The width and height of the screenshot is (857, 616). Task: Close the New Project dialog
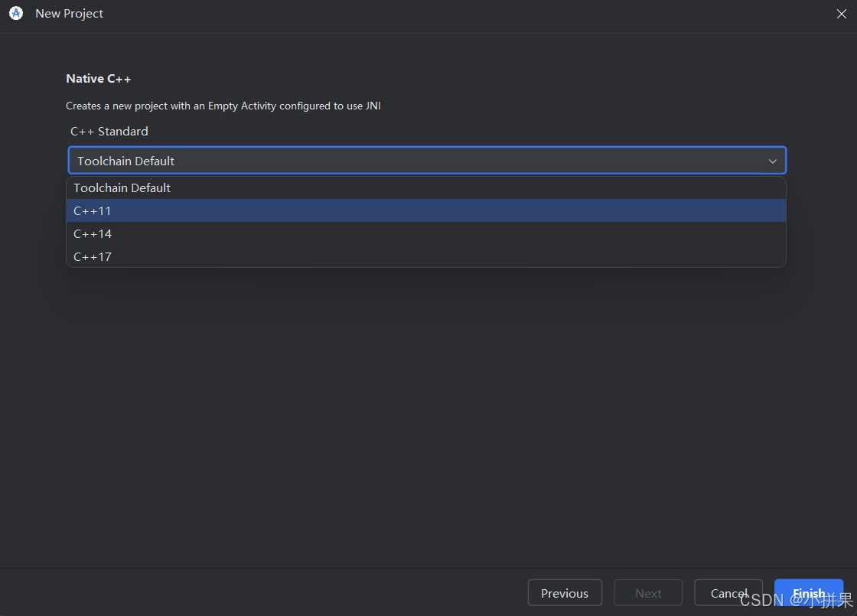click(x=841, y=14)
